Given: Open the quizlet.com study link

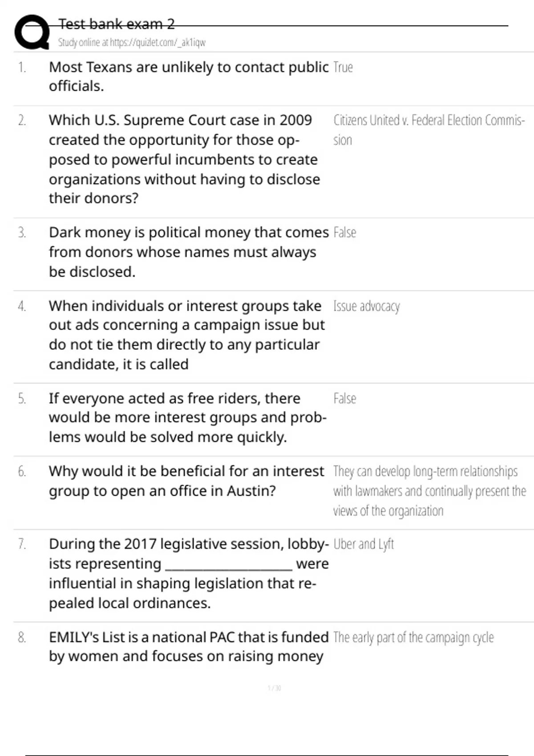Looking at the screenshot, I should (x=132, y=43).
